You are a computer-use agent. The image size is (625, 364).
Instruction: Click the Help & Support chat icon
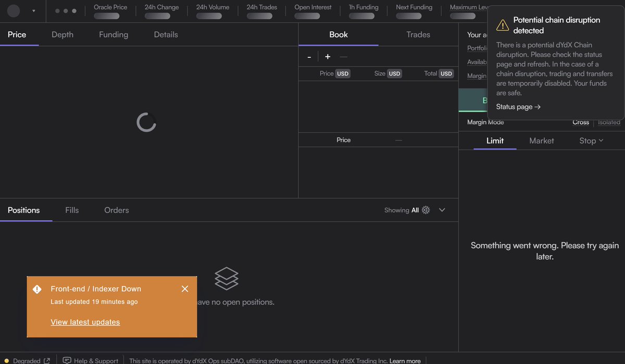67,360
